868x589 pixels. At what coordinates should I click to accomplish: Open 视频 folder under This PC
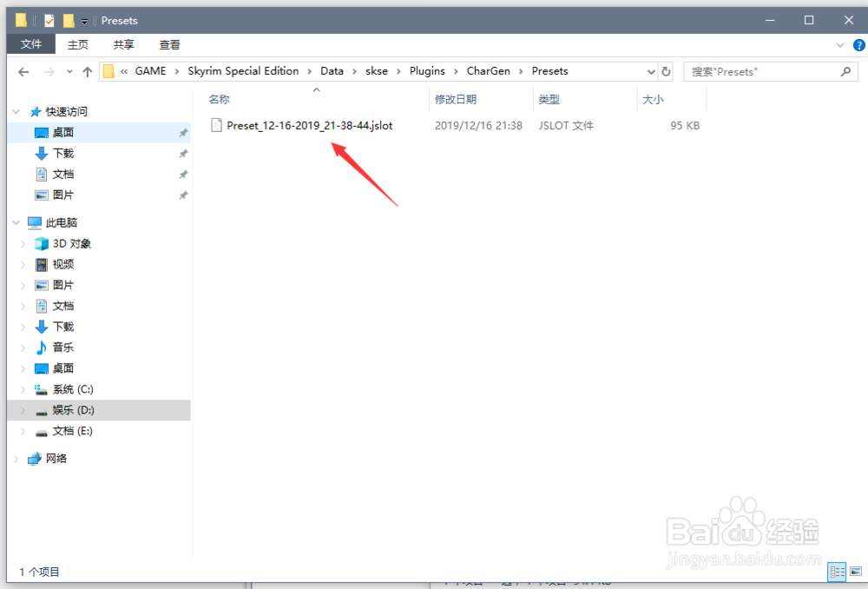click(x=63, y=264)
